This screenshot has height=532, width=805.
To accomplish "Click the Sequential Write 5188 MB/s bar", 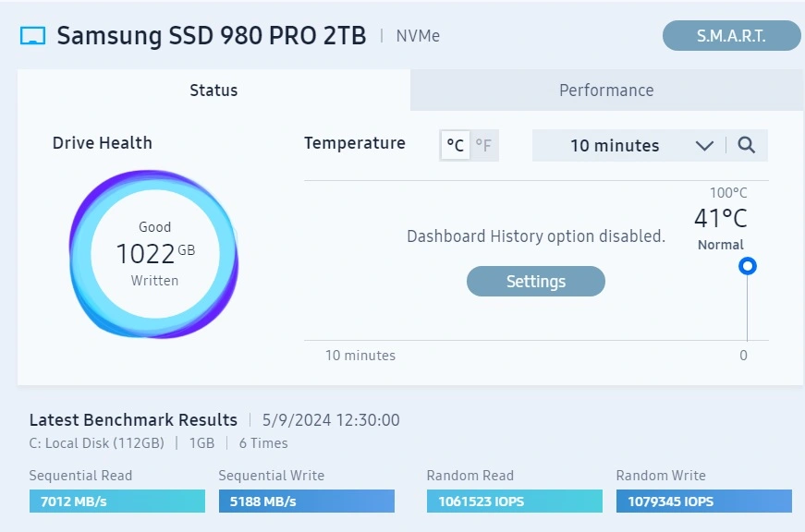I will coord(307,502).
